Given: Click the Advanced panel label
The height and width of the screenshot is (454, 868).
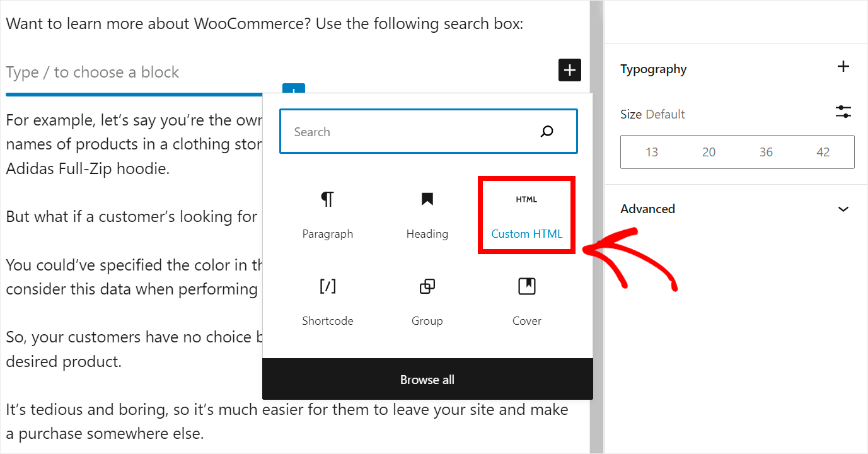Looking at the screenshot, I should pos(647,209).
